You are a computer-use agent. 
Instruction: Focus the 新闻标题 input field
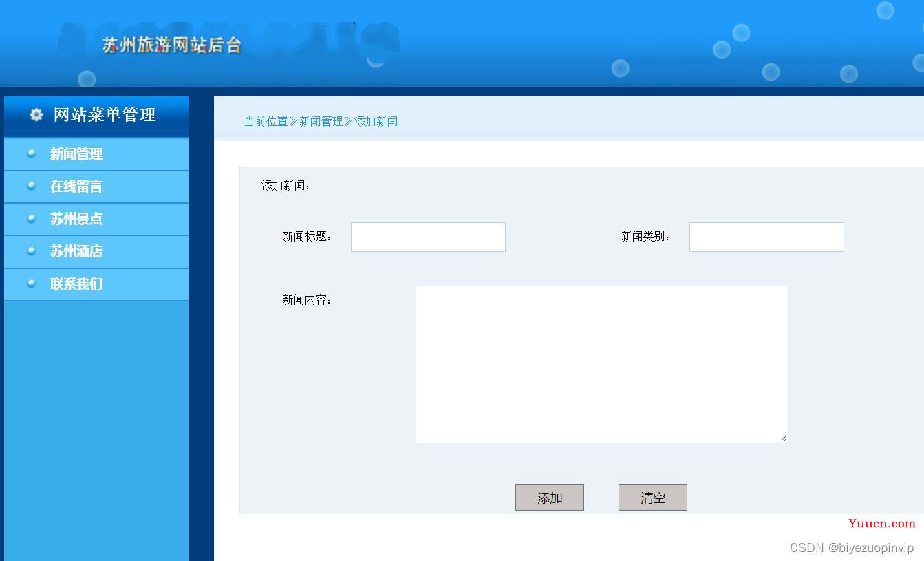428,237
